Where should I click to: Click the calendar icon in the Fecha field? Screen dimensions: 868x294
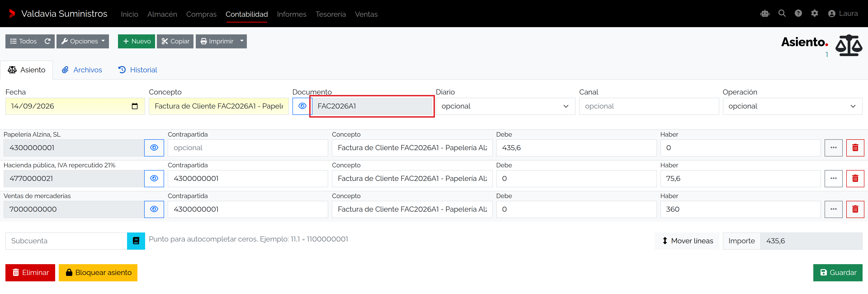pyautogui.click(x=134, y=106)
